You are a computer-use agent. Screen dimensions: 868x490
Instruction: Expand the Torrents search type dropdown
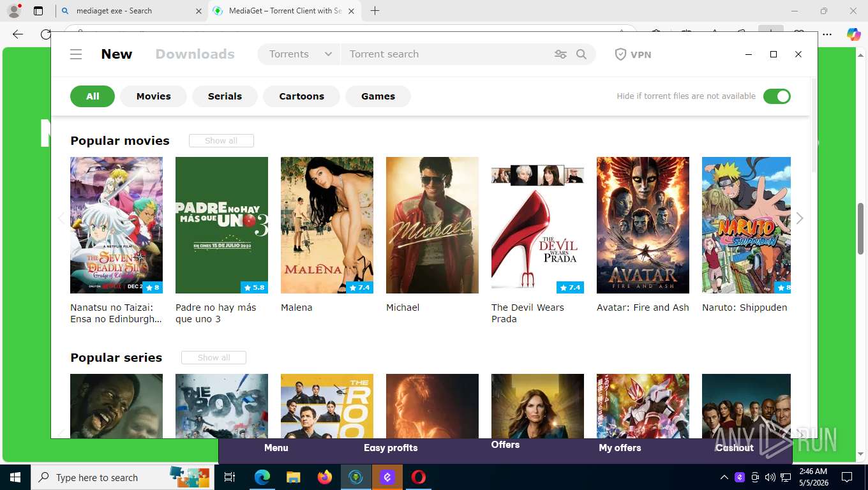tap(300, 54)
